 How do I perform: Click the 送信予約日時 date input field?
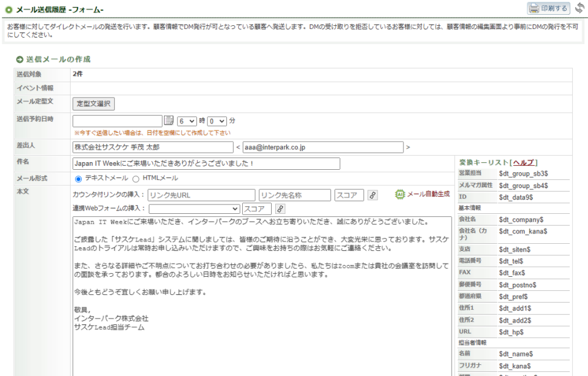117,120
